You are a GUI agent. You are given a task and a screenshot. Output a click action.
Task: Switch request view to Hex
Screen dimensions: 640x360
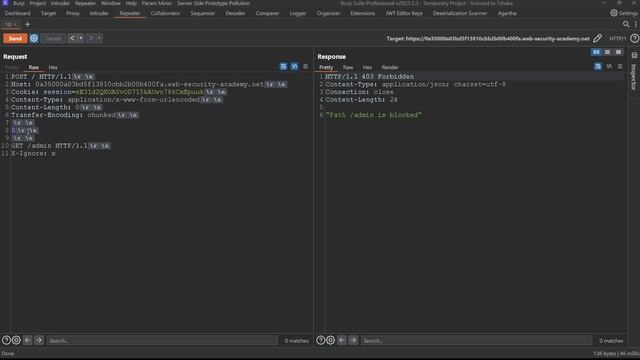[x=53, y=67]
